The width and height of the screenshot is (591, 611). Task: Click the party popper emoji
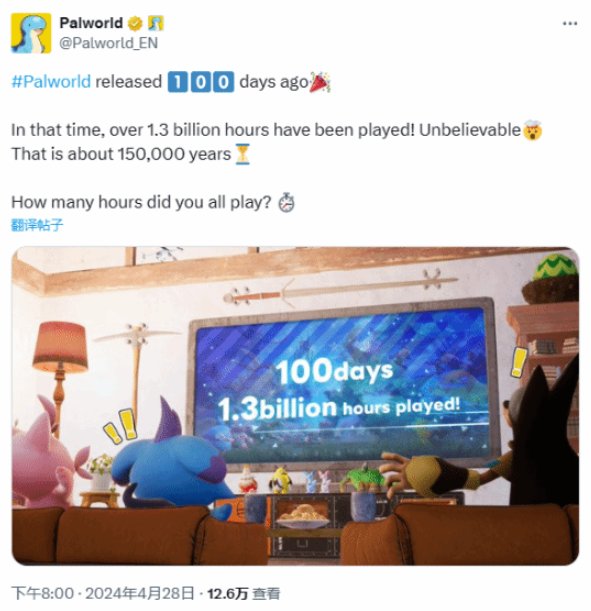(320, 82)
